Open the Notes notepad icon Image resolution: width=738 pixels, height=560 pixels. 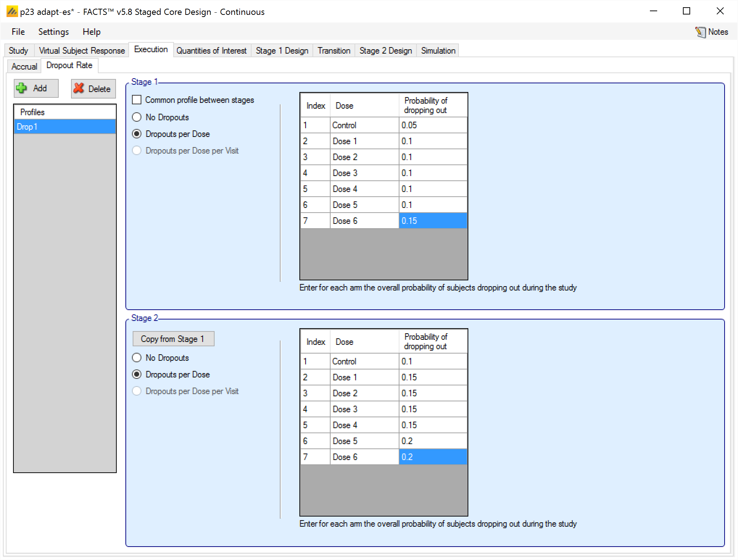tap(700, 32)
